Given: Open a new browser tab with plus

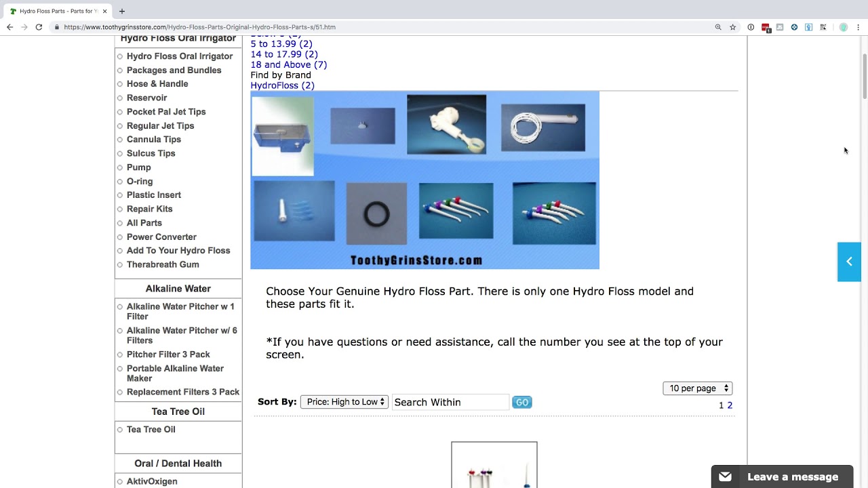Looking at the screenshot, I should (122, 11).
